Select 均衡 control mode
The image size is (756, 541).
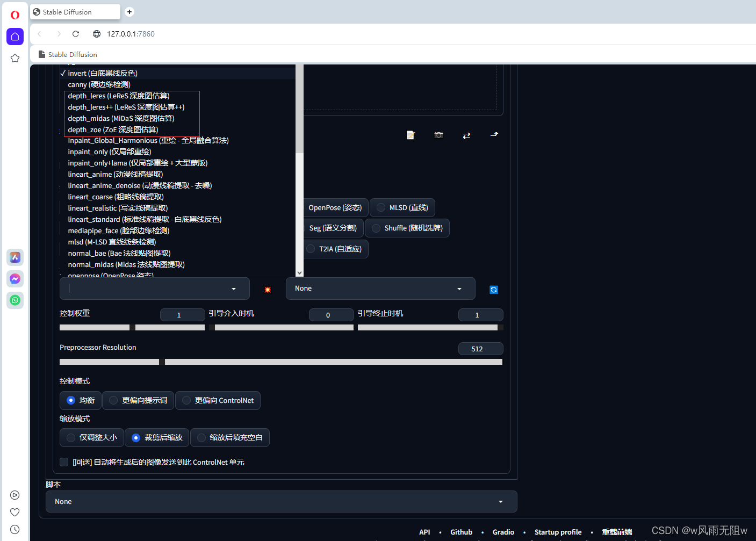pyautogui.click(x=81, y=400)
